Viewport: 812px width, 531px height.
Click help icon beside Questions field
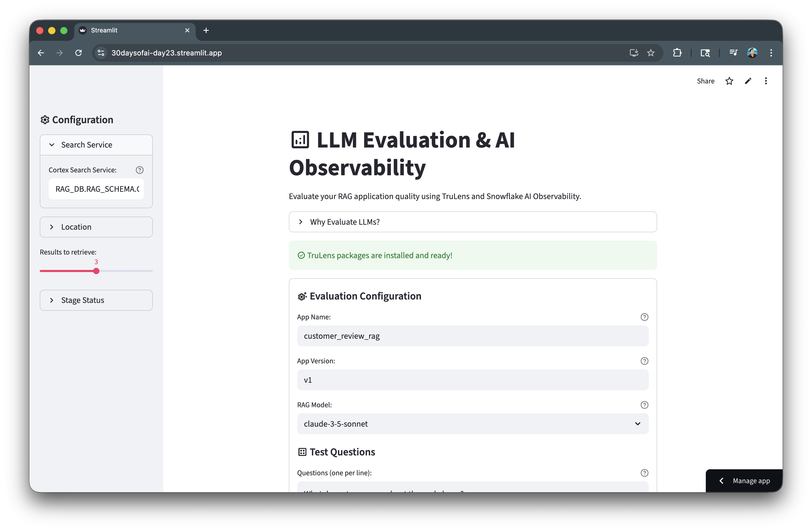644,473
